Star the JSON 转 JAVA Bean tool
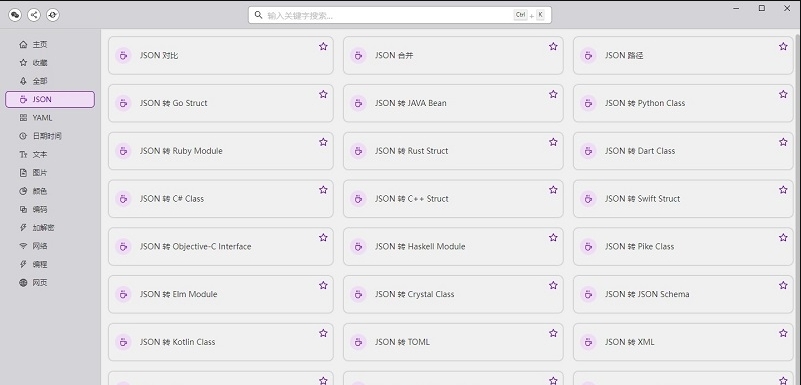 click(x=553, y=94)
